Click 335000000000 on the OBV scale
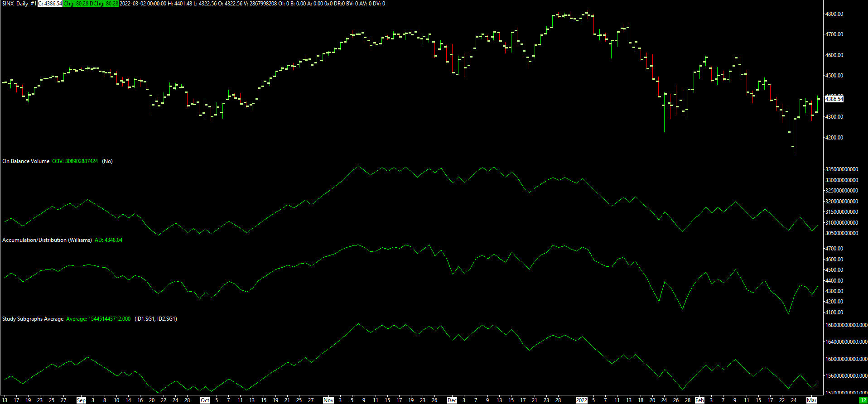This screenshot has width=868, height=404. coord(842,169)
